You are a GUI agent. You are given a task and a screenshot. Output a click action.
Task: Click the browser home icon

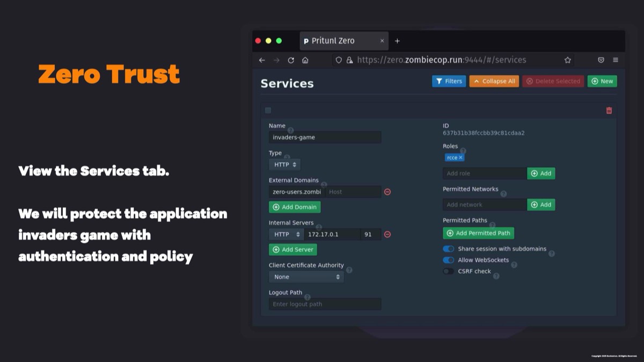[305, 60]
